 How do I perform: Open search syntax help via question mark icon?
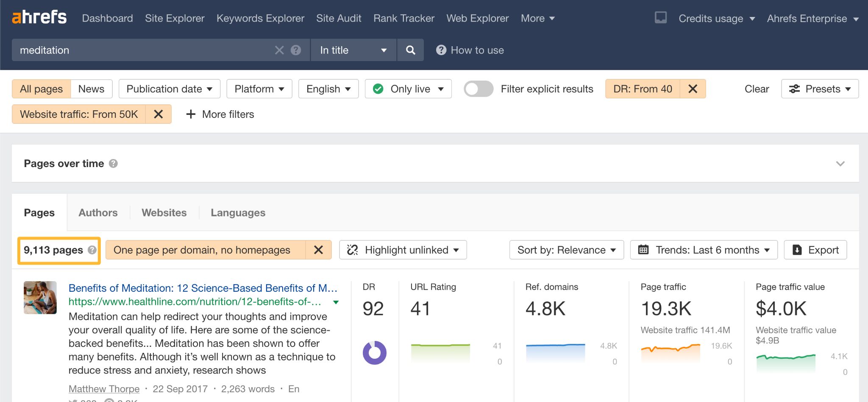(296, 50)
